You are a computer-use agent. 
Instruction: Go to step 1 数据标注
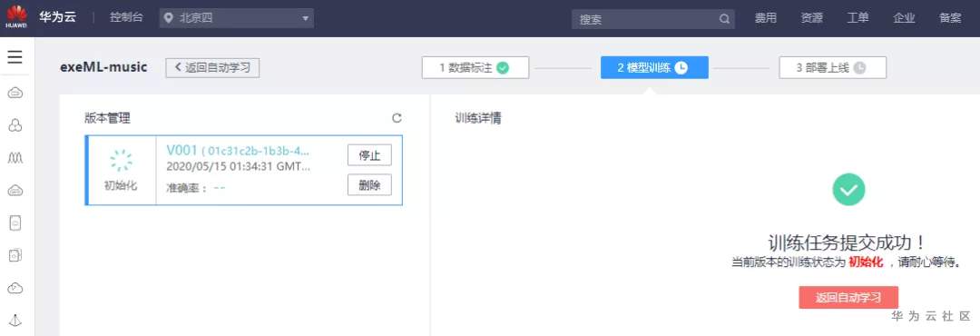coord(475,67)
